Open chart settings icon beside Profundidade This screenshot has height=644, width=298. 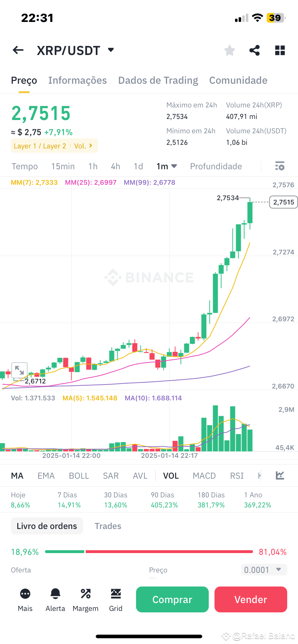click(280, 166)
